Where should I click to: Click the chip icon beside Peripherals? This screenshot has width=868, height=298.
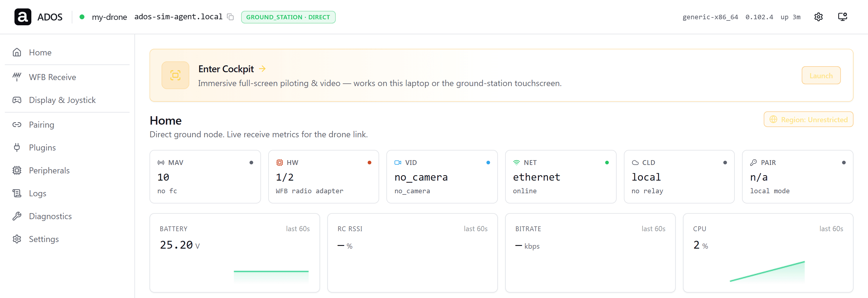pyautogui.click(x=17, y=171)
